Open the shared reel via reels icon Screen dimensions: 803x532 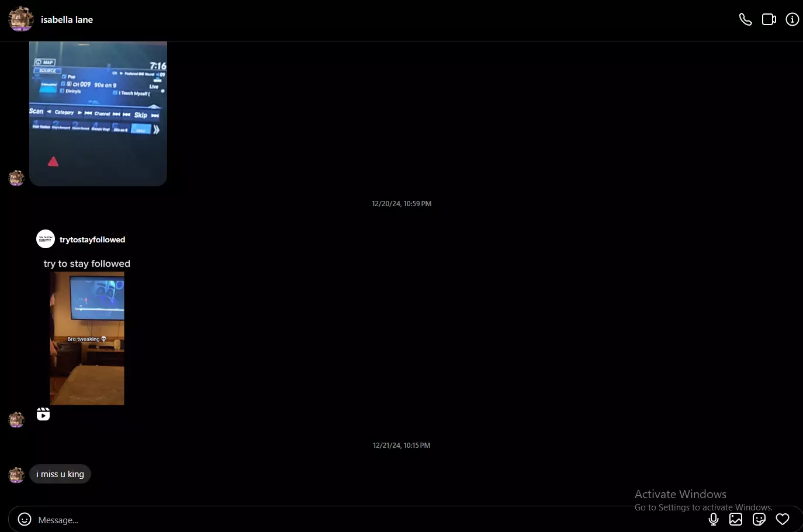click(x=43, y=414)
